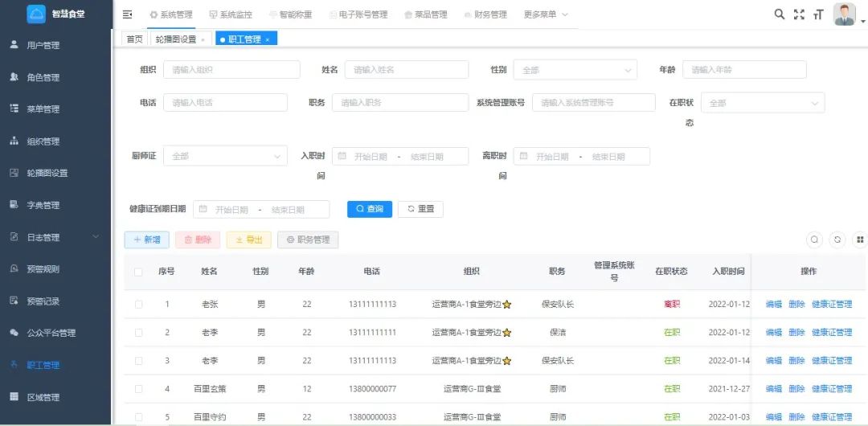Open the user avatar profile menu
868x426 pixels.
coord(845,14)
